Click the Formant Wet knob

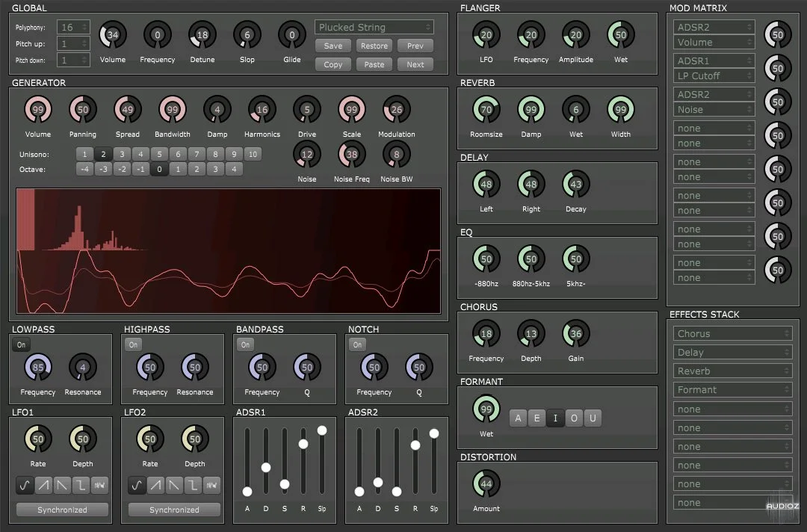point(486,409)
